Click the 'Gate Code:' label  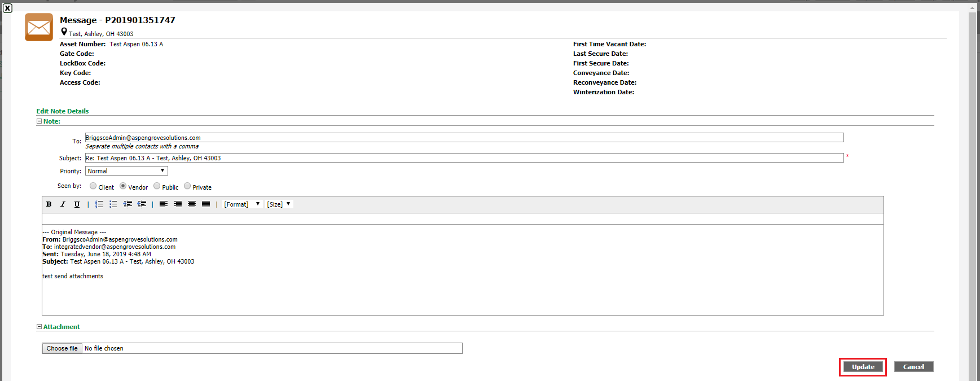click(x=77, y=54)
